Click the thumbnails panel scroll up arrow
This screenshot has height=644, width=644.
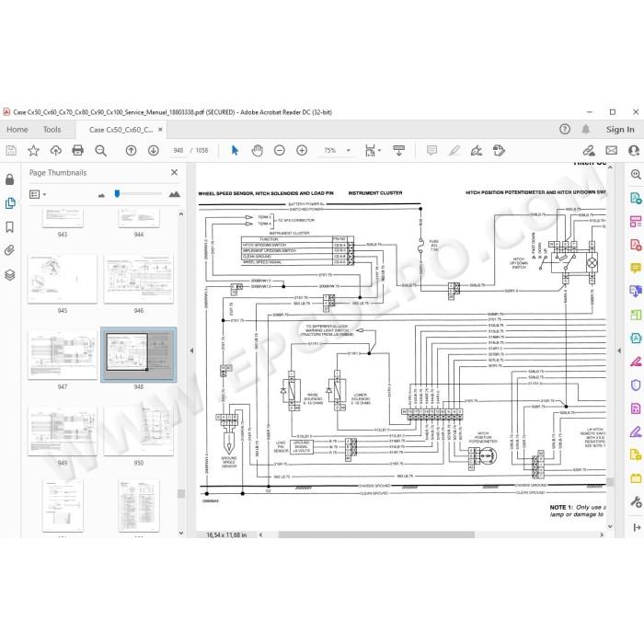[x=181, y=214]
